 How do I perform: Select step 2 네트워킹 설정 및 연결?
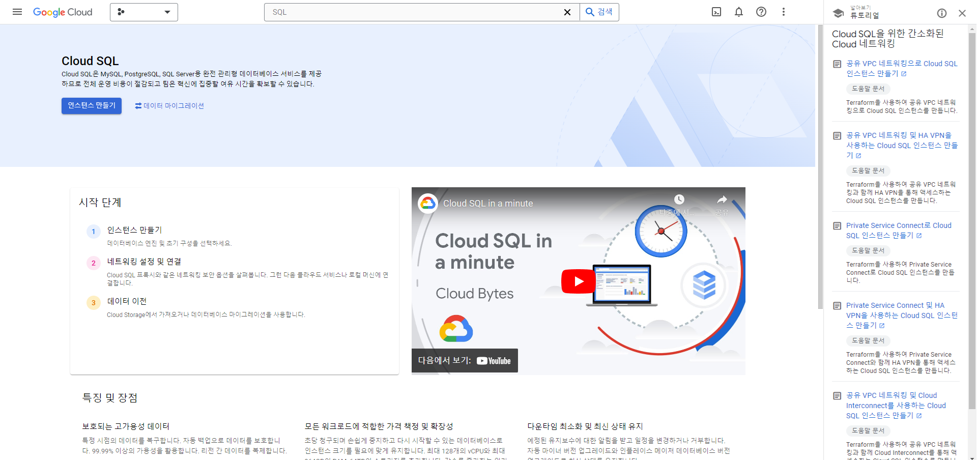144,262
